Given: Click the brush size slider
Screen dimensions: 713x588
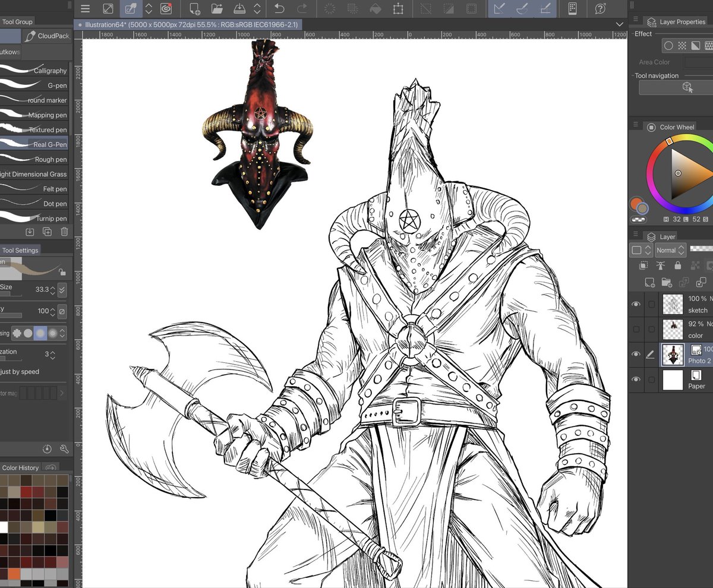Looking at the screenshot, I should 11,295.
